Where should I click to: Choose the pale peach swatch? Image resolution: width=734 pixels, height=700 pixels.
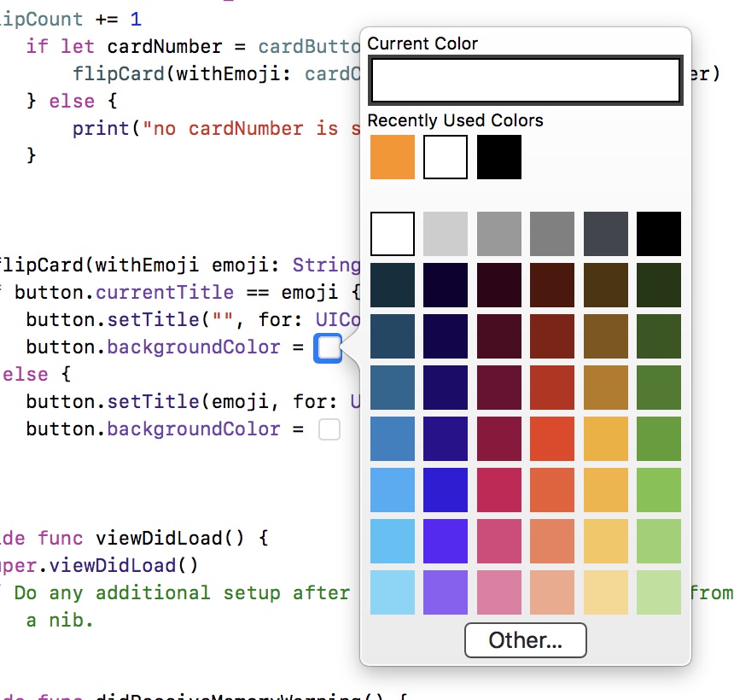point(552,592)
